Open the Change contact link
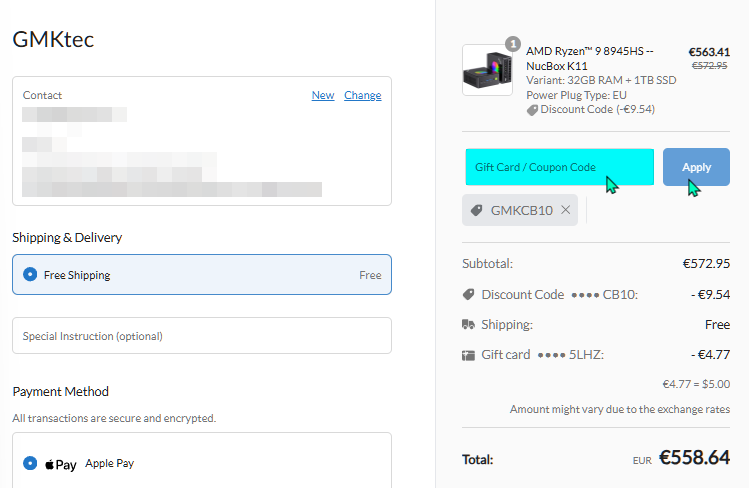The height and width of the screenshot is (488, 749). 363,95
